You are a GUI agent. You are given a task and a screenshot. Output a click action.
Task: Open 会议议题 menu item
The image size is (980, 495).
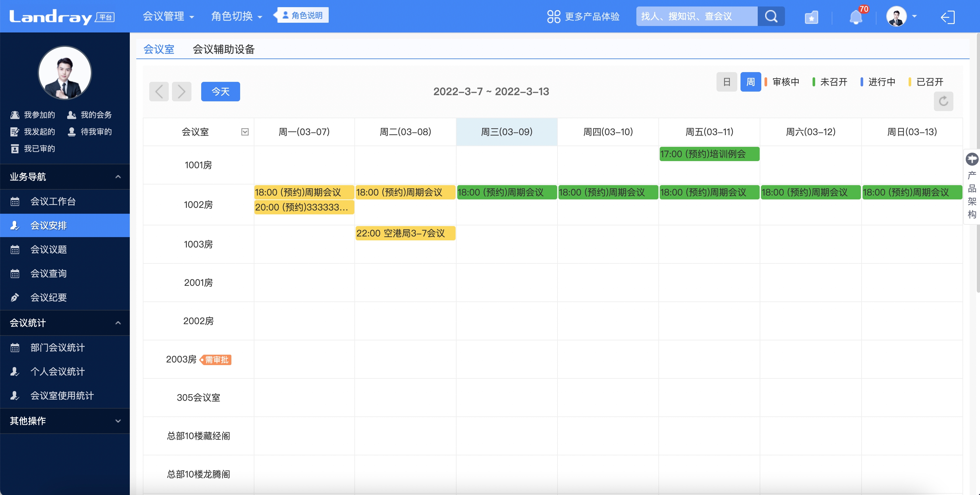pos(65,249)
